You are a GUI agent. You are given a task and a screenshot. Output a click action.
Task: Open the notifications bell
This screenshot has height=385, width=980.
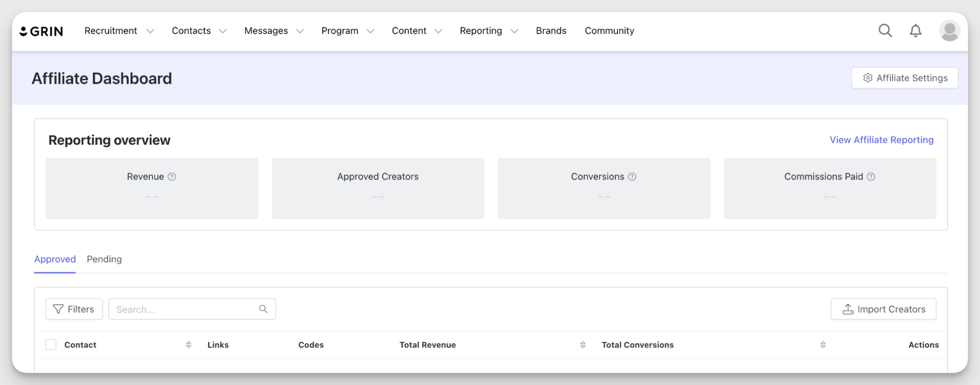(915, 30)
